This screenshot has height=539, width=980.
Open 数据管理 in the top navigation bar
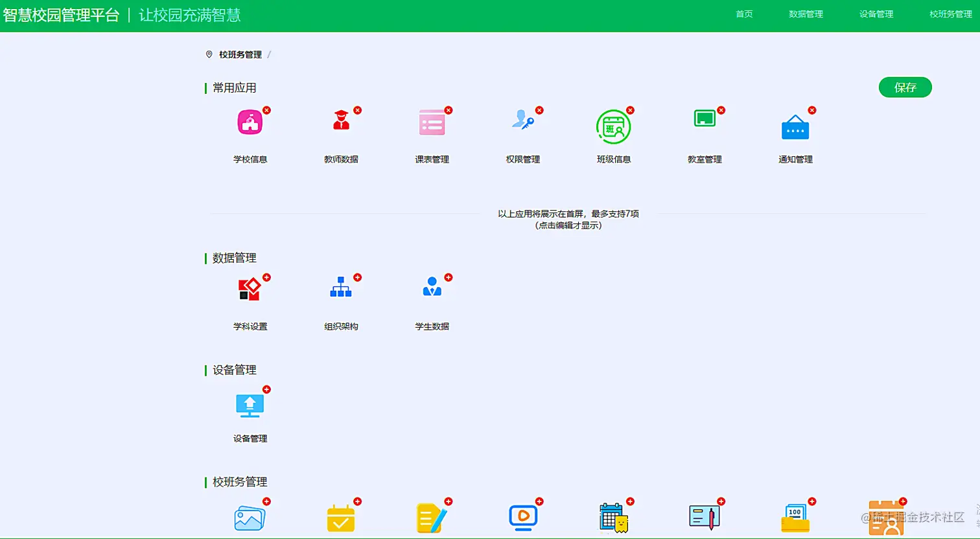point(806,14)
